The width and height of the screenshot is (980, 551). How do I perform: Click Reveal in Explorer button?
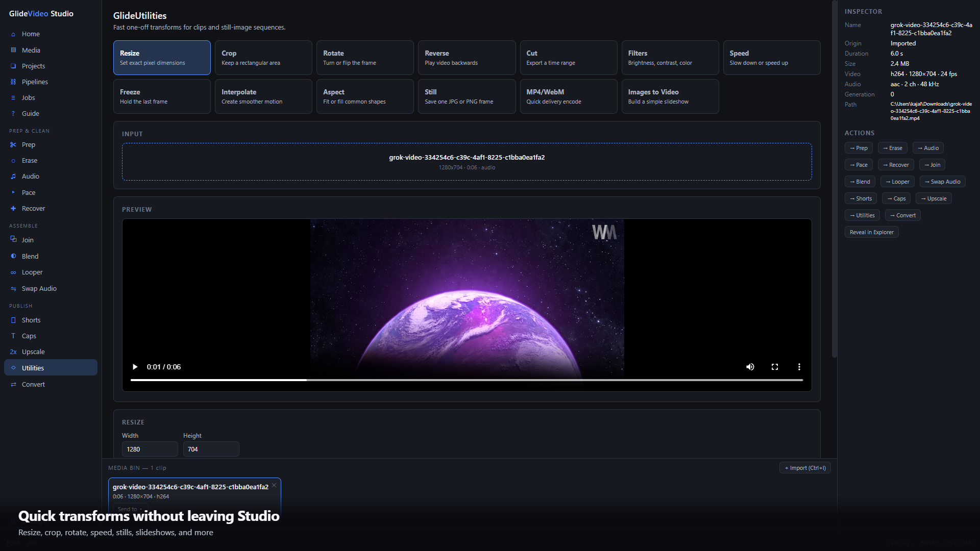tap(871, 232)
